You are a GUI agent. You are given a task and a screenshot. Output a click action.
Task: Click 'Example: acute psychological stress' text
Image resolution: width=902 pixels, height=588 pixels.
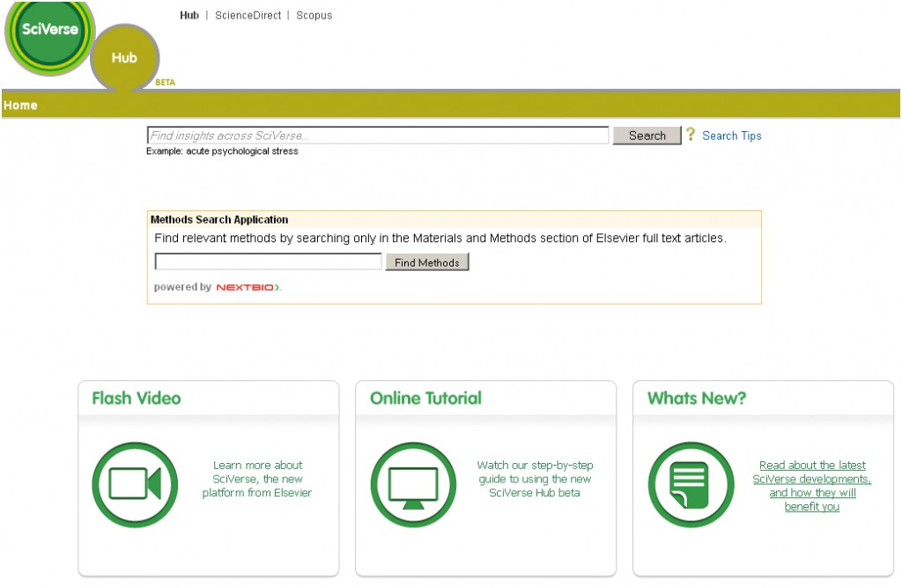222,151
